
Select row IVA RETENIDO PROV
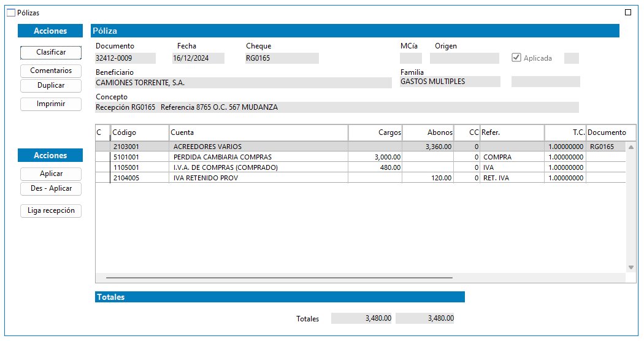pos(361,178)
